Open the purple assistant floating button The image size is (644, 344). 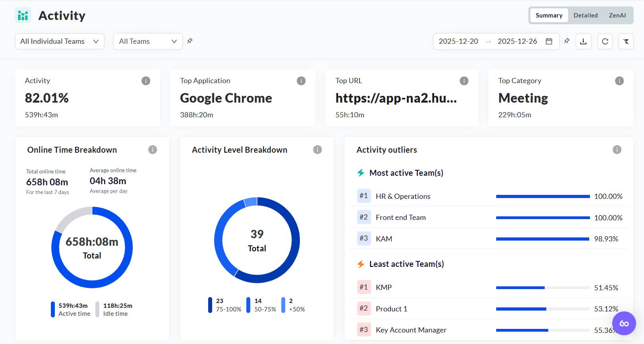click(x=624, y=323)
